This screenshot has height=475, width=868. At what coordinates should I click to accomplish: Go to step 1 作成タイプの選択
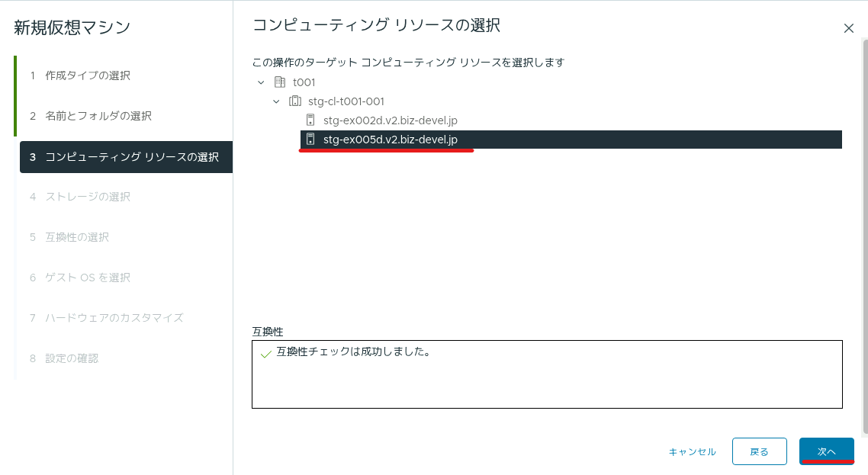coord(80,75)
